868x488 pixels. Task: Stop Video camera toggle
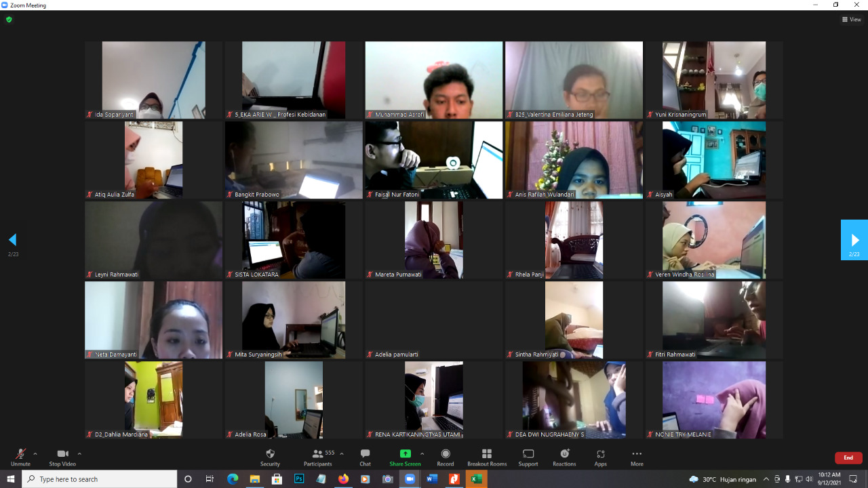click(62, 454)
